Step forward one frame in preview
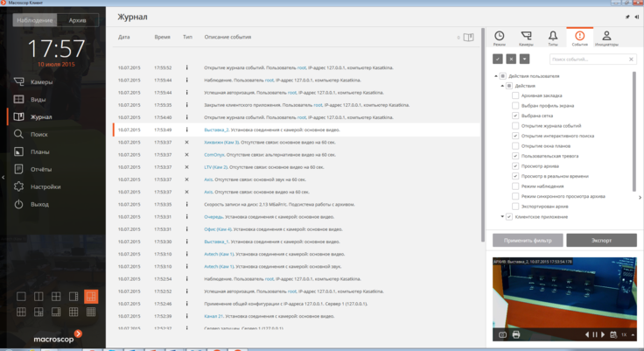This screenshot has width=644, height=351. point(603,334)
